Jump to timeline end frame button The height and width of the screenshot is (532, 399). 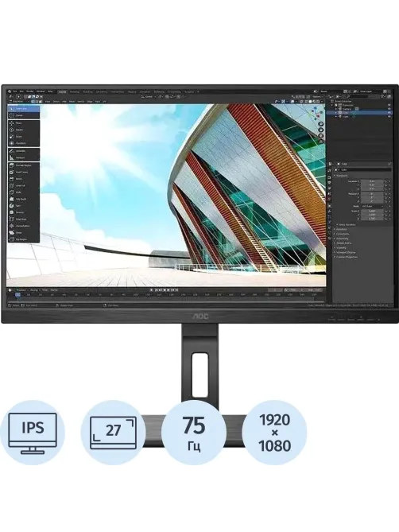[x=176, y=290]
